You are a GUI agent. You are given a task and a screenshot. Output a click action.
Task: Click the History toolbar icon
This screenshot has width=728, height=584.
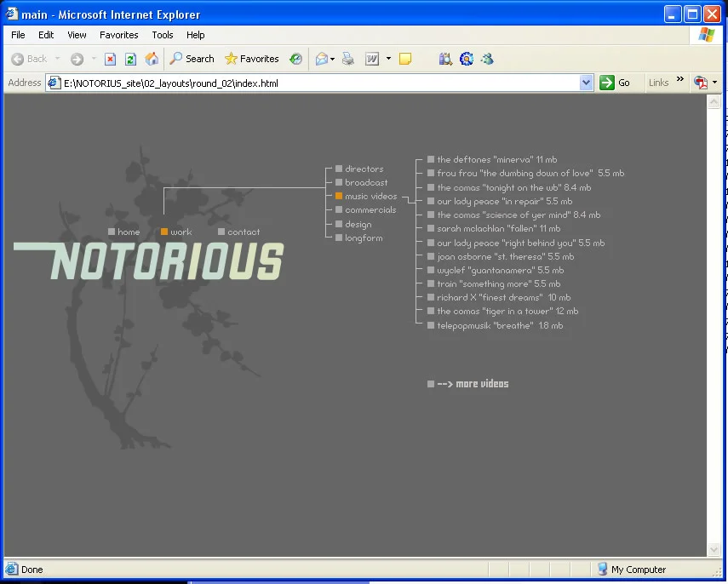(x=295, y=59)
